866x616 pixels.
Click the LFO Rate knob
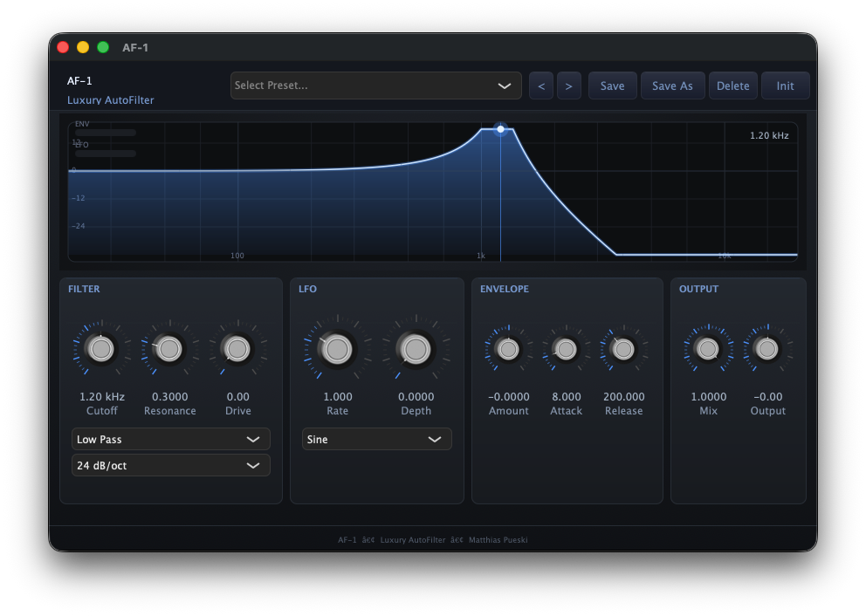(337, 349)
